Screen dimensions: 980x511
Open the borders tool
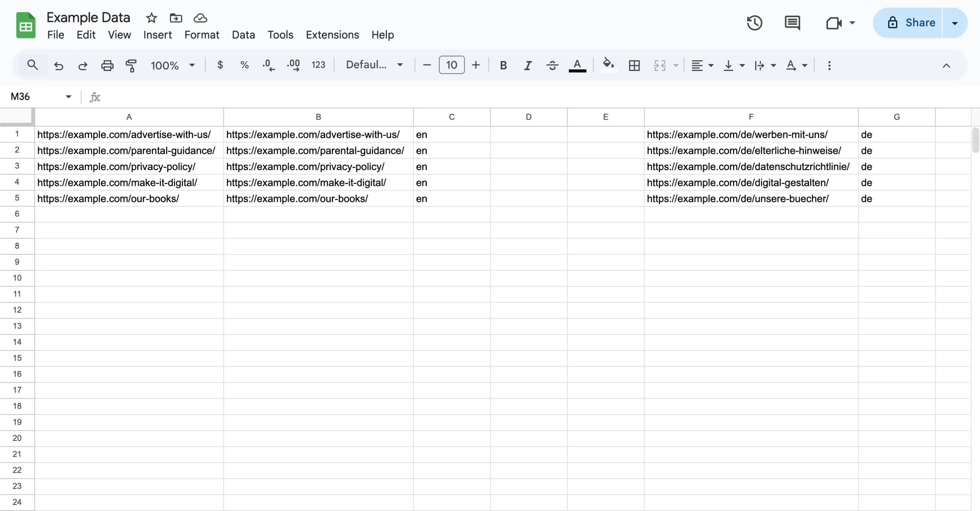pos(634,65)
